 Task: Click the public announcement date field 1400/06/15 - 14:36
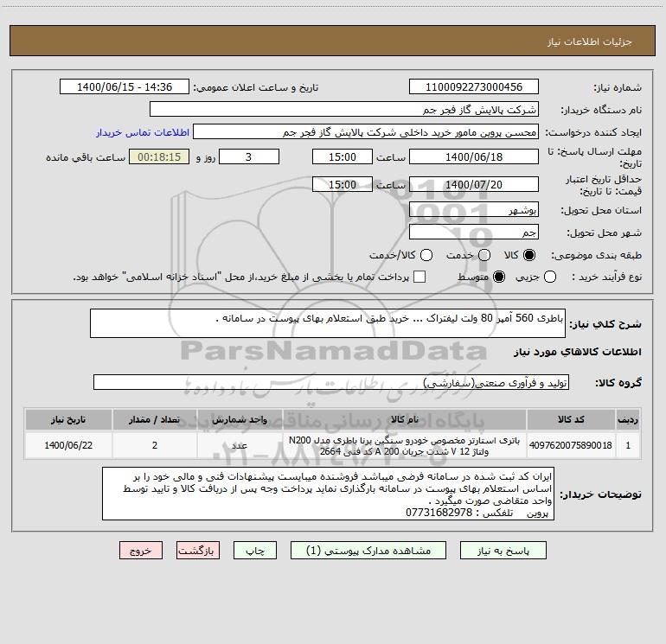click(x=124, y=87)
